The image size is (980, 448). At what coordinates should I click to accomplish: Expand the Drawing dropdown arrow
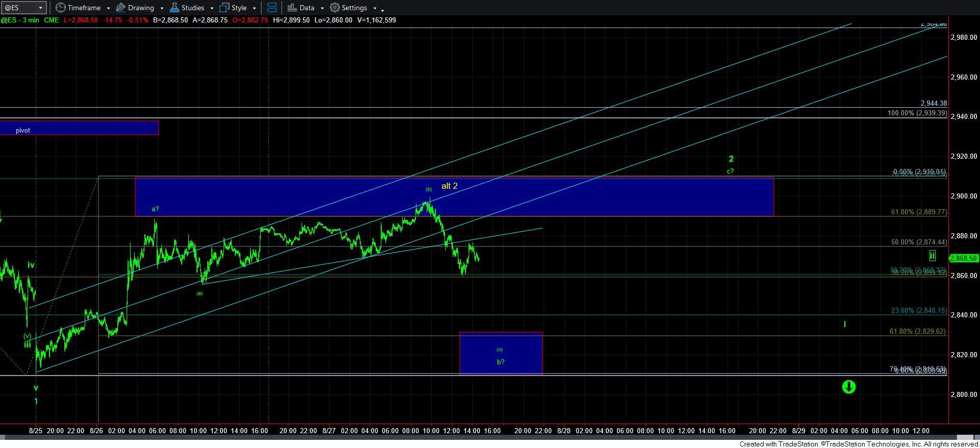(x=162, y=8)
